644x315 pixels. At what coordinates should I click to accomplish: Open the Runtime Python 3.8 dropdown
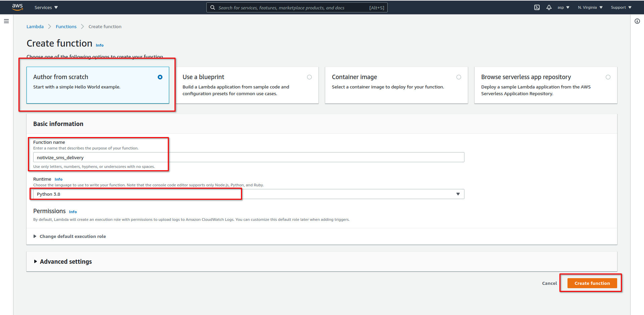point(249,194)
